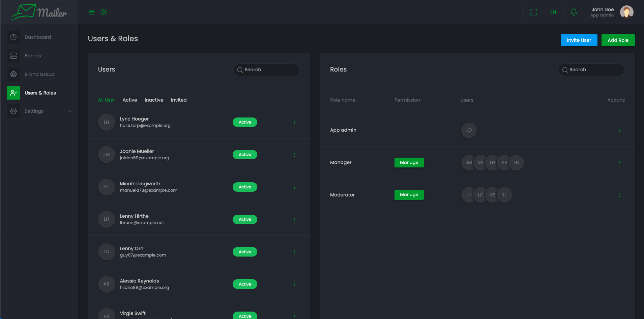Click the Brand Group sidebar icon
644x319 pixels.
pyautogui.click(x=13, y=74)
